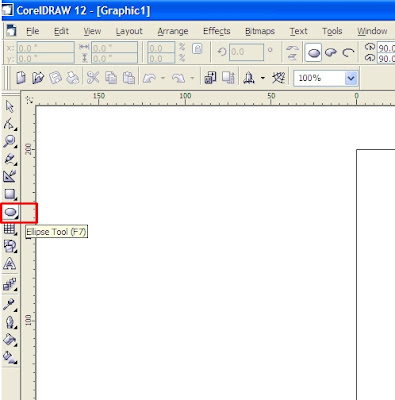Viewport: 395px width, 400px height.
Task: Click the Import icon
Action: (210, 78)
